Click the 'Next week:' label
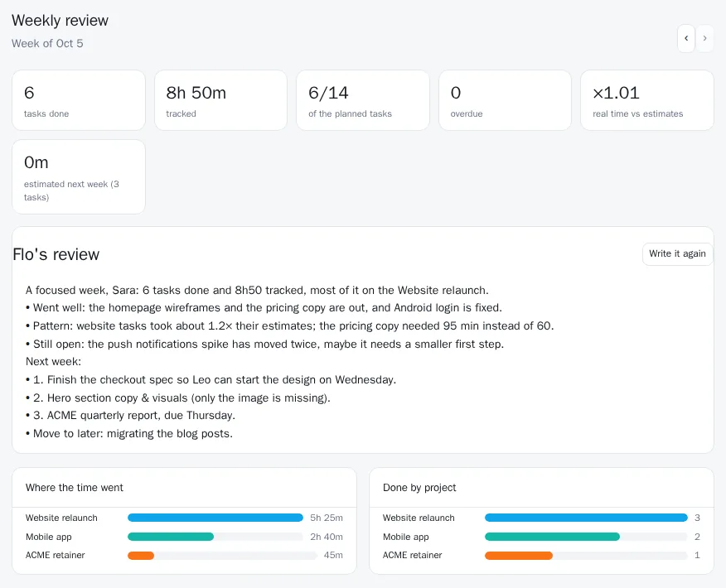The height and width of the screenshot is (588, 726). point(53,361)
